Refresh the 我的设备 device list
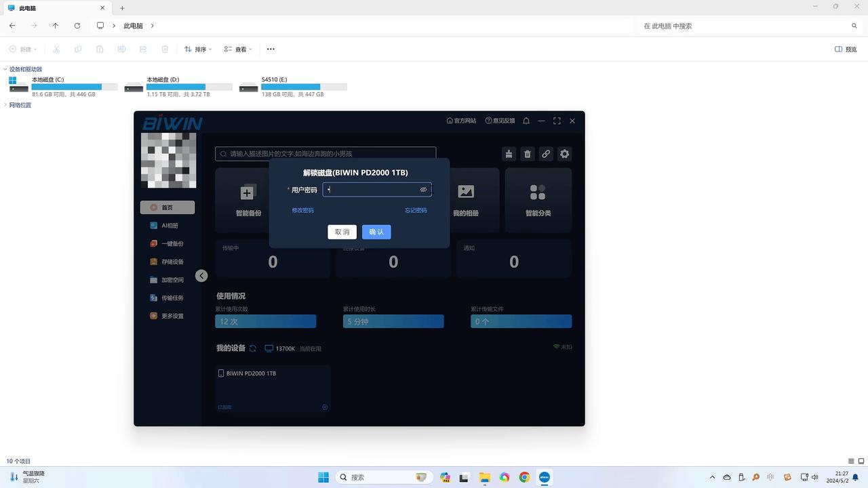Screen dimensions: 868x488 (253, 348)
